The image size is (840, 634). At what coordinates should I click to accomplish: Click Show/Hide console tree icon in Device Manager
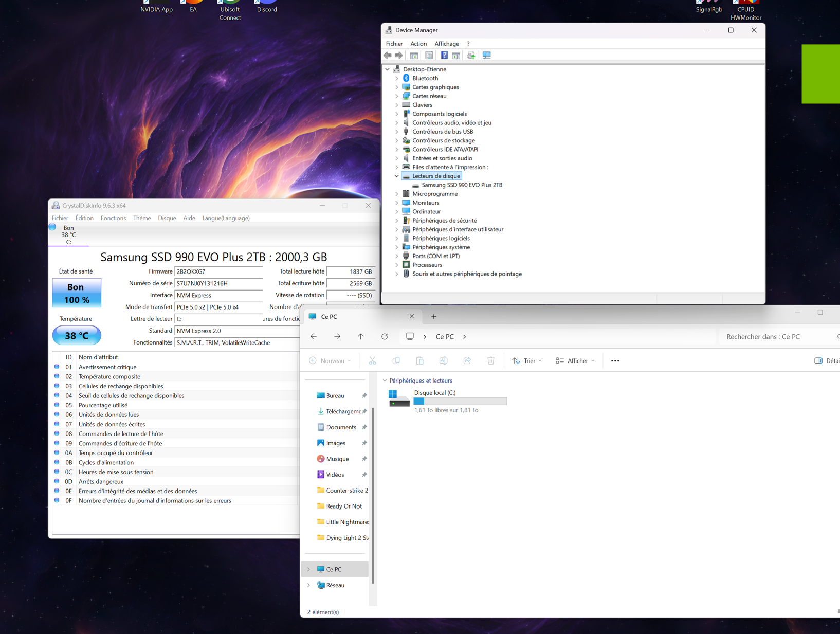[x=414, y=56]
